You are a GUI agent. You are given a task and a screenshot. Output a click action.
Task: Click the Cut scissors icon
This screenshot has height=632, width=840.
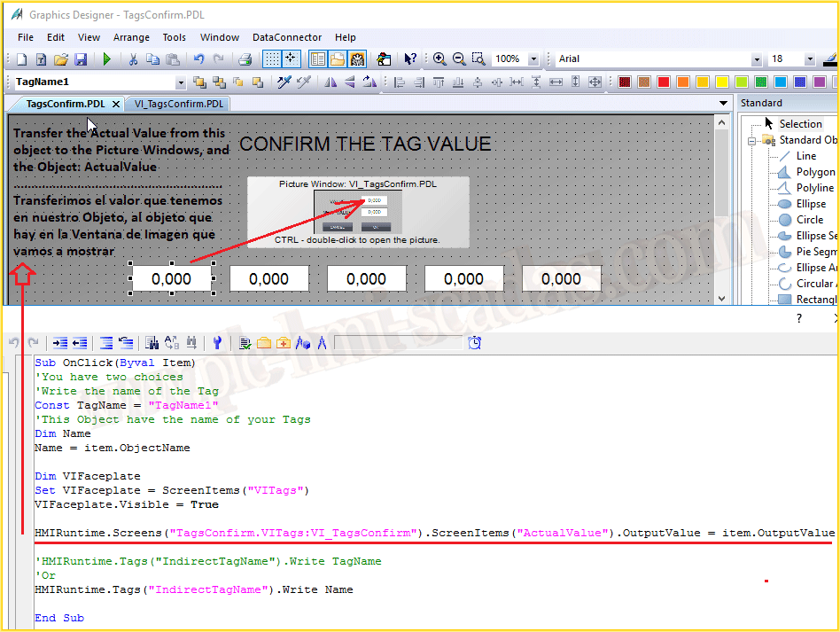[x=133, y=59]
